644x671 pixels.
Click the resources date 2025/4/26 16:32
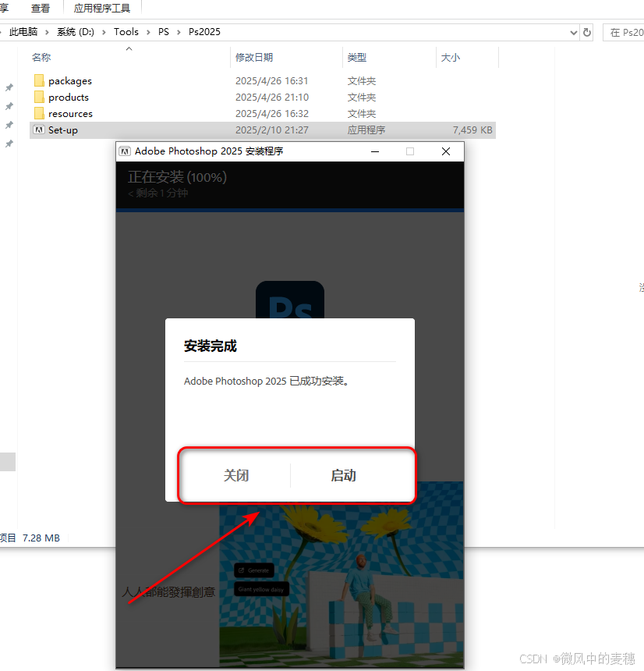[272, 113]
